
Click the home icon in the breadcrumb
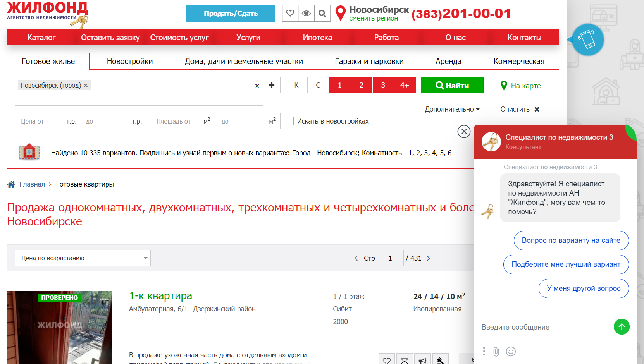(x=11, y=184)
